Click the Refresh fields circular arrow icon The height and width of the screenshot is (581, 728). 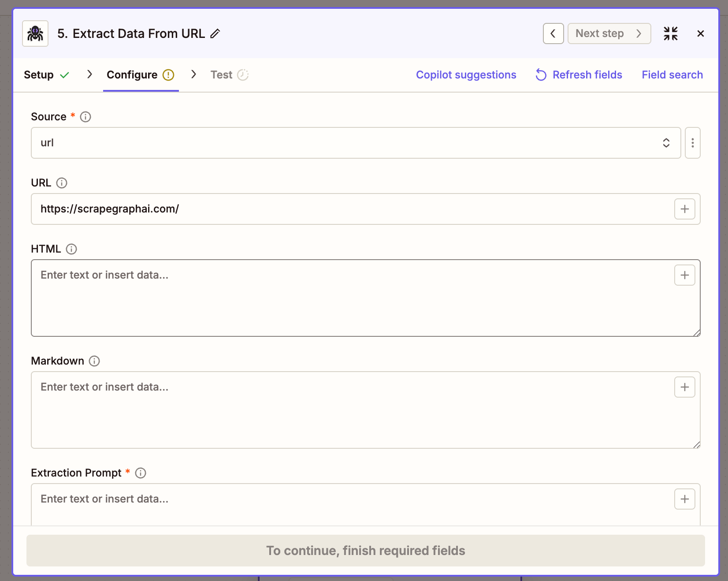click(x=541, y=75)
